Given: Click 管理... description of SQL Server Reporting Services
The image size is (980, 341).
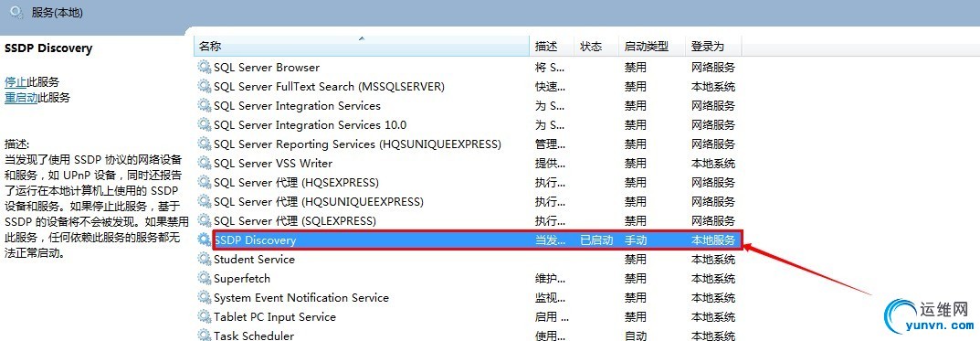Looking at the screenshot, I should pos(551,144).
